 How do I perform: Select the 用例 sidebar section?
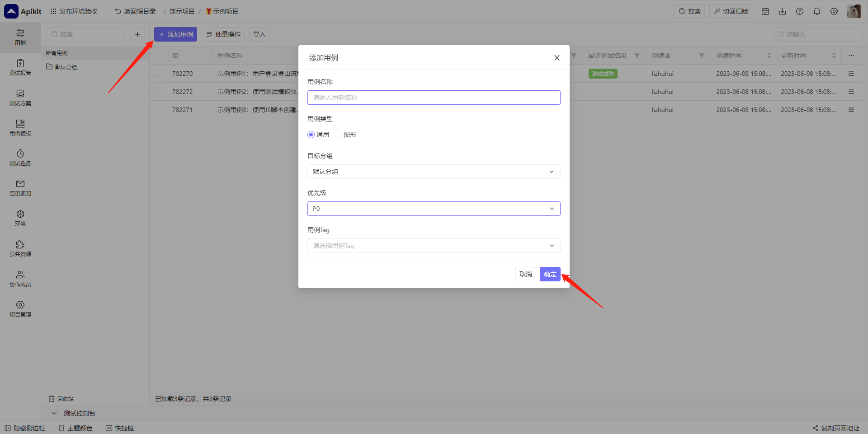[x=20, y=37]
